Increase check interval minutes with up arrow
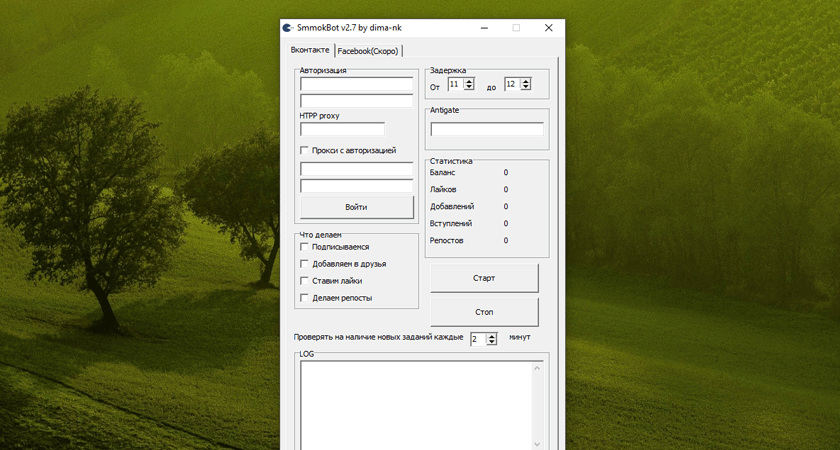The width and height of the screenshot is (840, 450). point(492,336)
